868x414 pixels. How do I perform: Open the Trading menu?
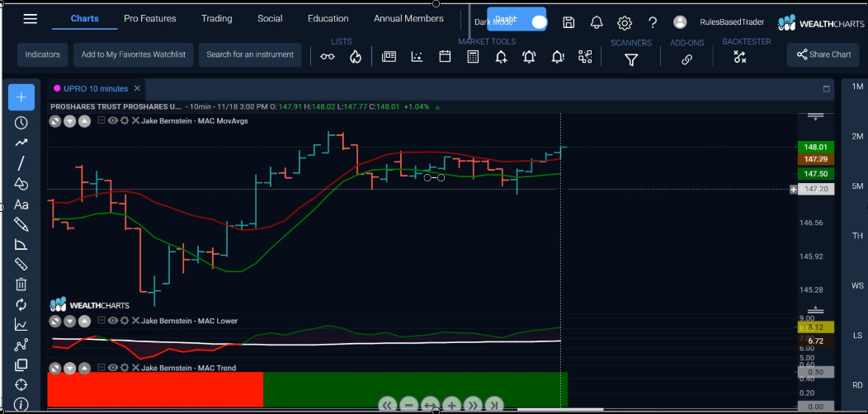(216, 19)
